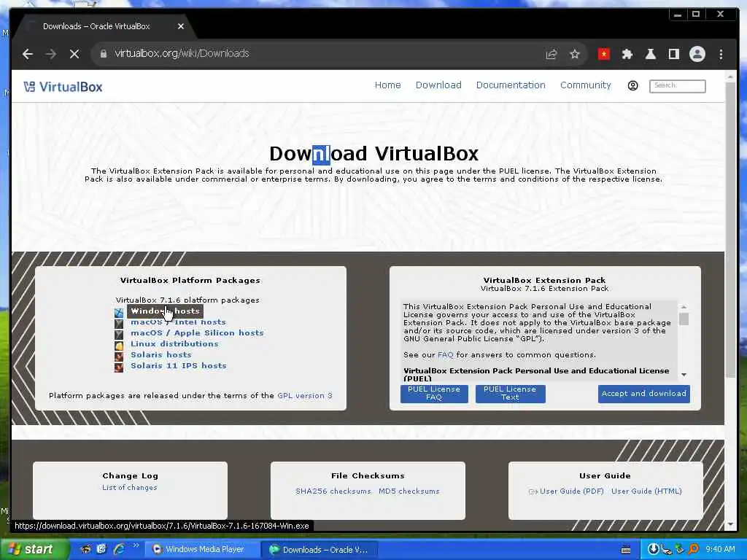Screen dimensions: 747x560
Task: Open MD5 checksums link
Action: 409,491
